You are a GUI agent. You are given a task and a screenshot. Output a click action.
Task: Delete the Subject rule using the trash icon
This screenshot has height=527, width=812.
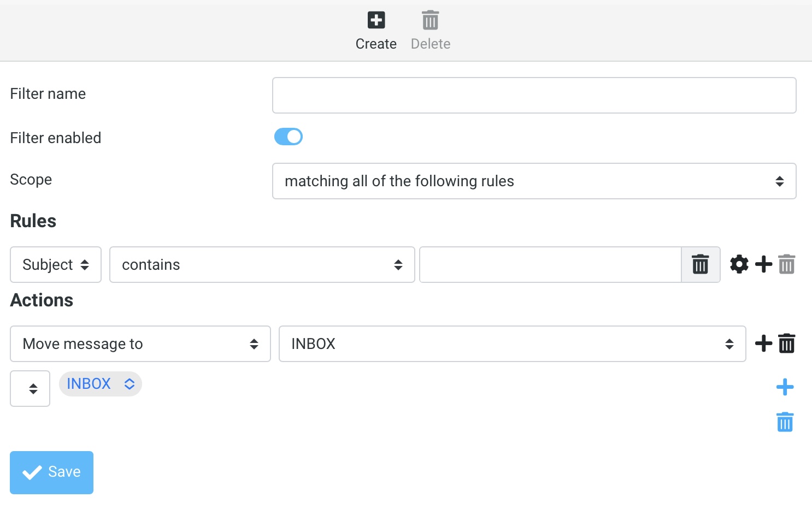[787, 264]
